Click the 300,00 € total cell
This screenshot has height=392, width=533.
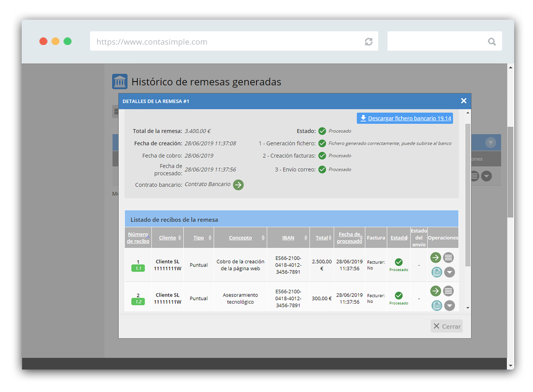(x=322, y=298)
